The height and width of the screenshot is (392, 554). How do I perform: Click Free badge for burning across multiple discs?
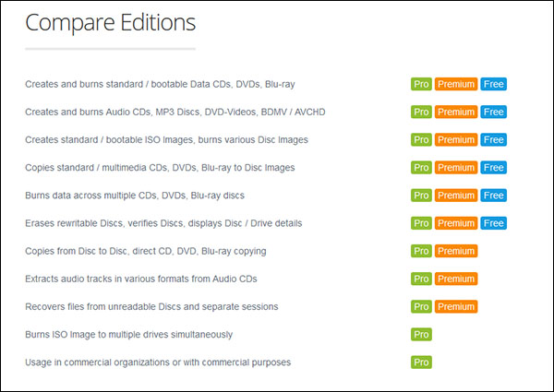(x=493, y=196)
